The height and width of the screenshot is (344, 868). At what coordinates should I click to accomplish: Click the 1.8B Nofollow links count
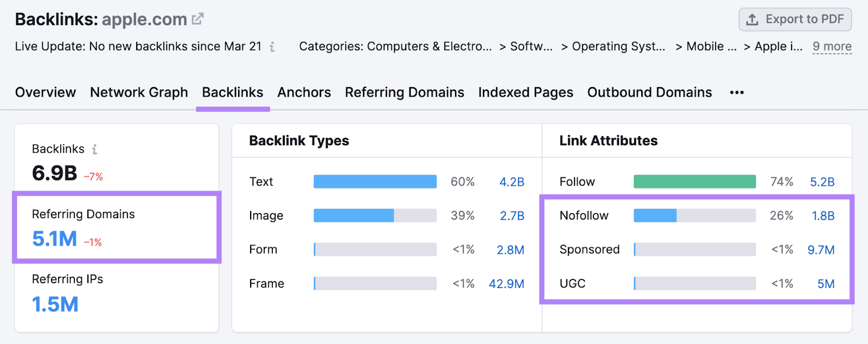pos(822,216)
